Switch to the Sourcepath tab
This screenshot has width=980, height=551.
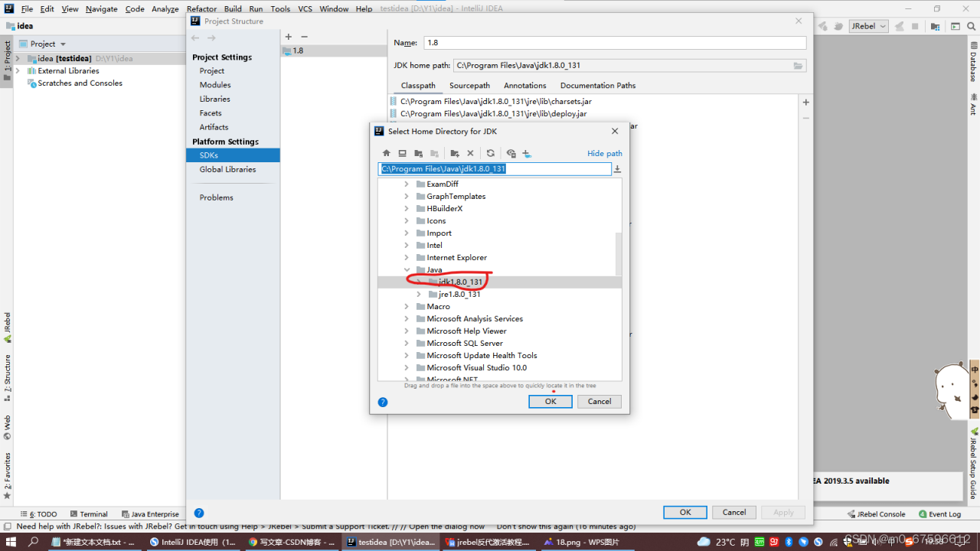click(469, 86)
